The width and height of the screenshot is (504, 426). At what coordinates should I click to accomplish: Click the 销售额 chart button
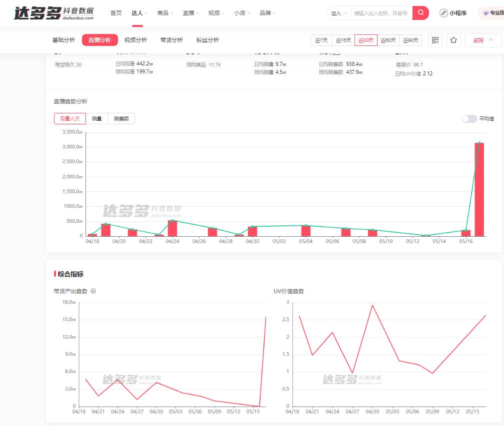click(x=121, y=118)
